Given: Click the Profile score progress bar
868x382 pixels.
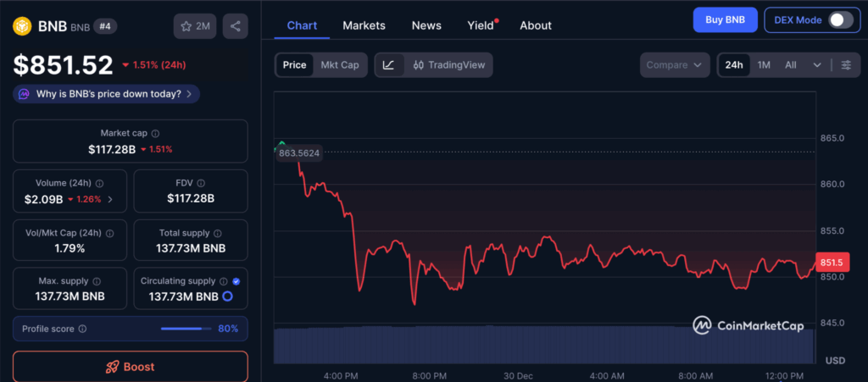Looking at the screenshot, I should 186,329.
